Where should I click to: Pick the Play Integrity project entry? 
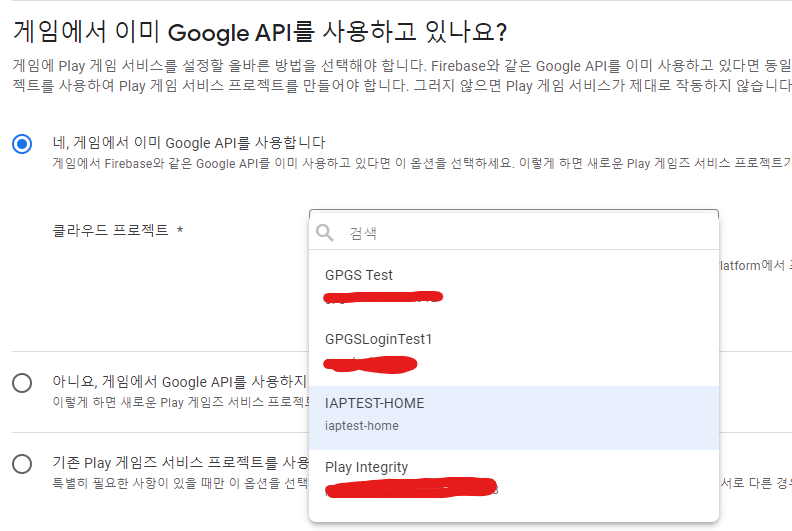pos(514,480)
